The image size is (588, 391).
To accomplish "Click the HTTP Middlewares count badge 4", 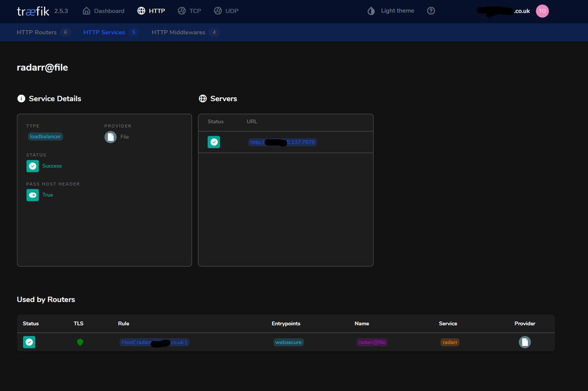I will pos(214,32).
